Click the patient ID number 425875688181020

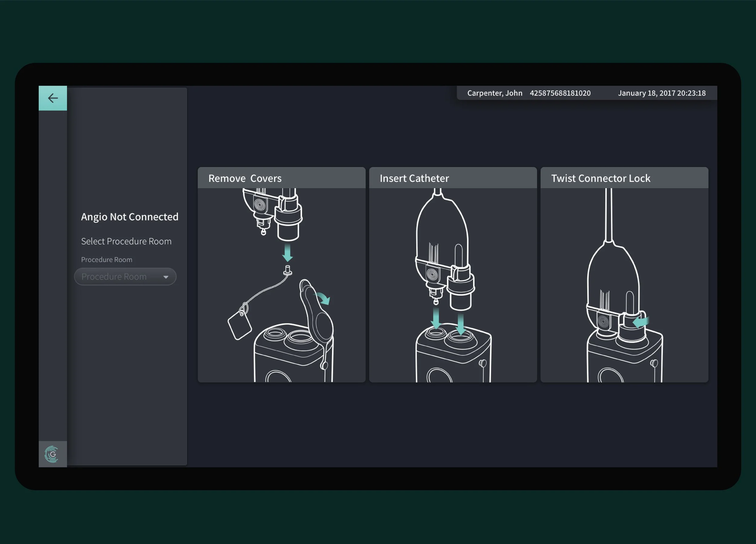tap(560, 93)
